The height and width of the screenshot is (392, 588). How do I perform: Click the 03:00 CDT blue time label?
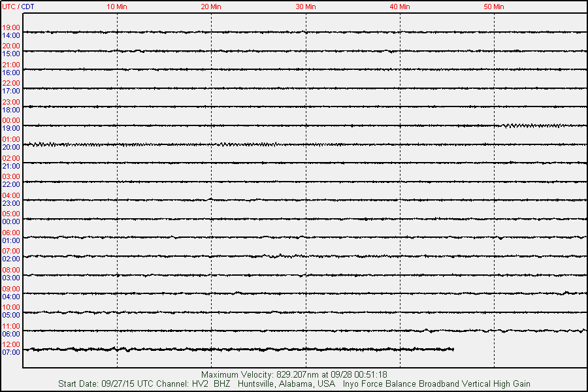click(11, 278)
